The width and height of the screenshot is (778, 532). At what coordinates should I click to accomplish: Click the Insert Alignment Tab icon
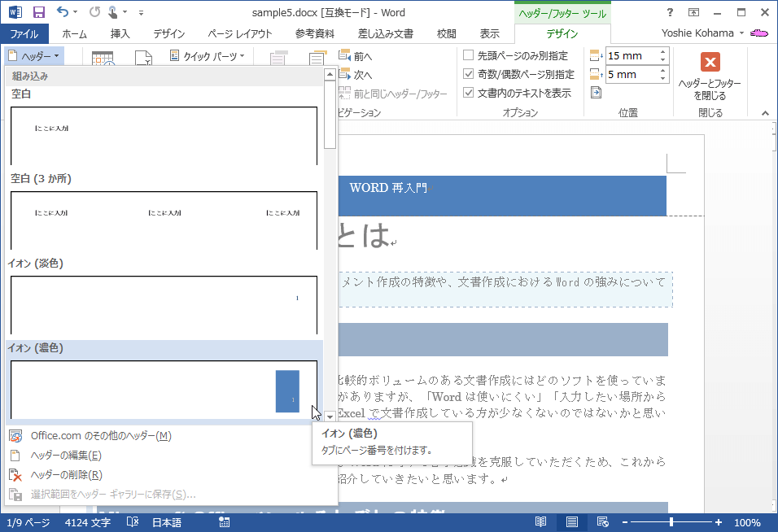pos(596,93)
